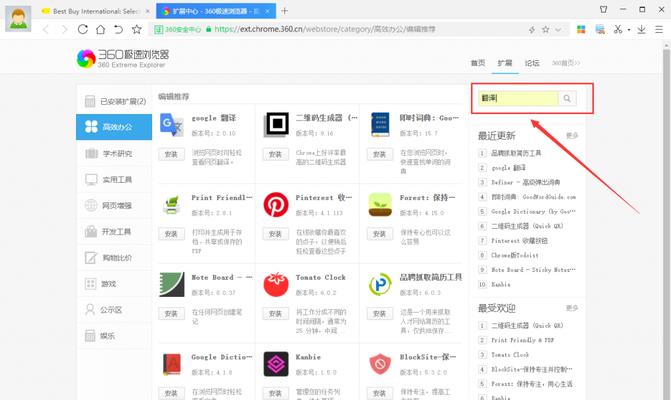Switch to the Best Buy International tab
The width and height of the screenshot is (671, 400).
pos(96,11)
